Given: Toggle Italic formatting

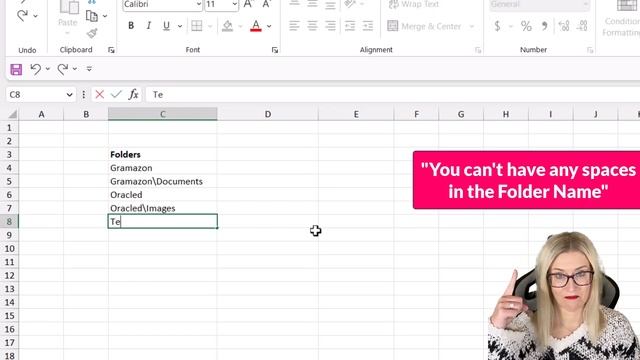Looking at the screenshot, I should coord(149,26).
